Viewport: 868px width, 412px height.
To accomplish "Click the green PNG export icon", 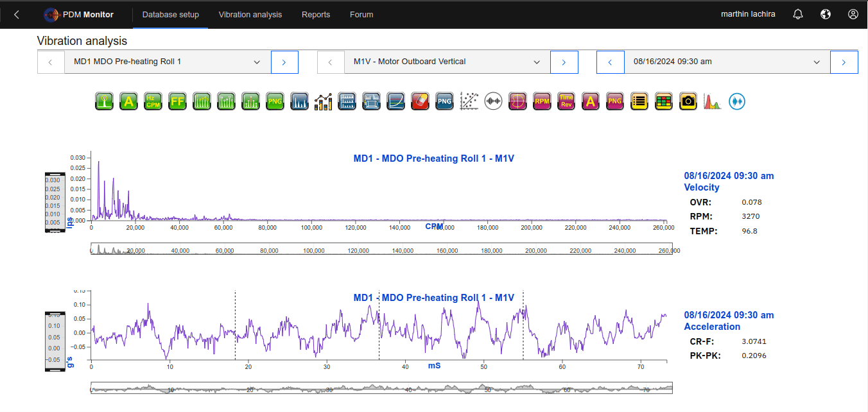I will [x=275, y=101].
